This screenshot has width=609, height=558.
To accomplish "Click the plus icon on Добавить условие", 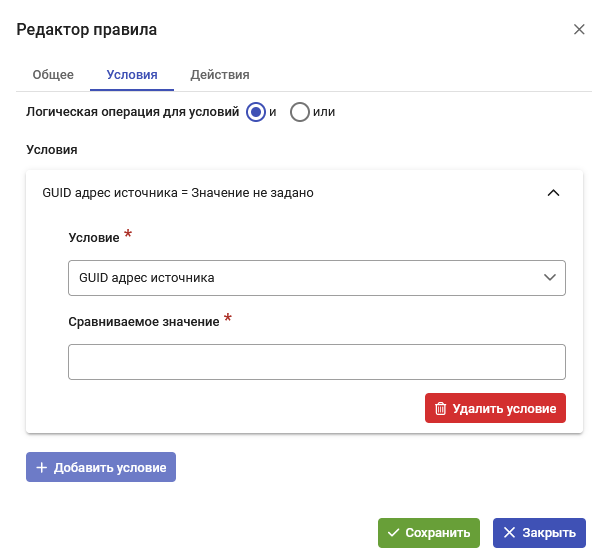I will (x=42, y=468).
